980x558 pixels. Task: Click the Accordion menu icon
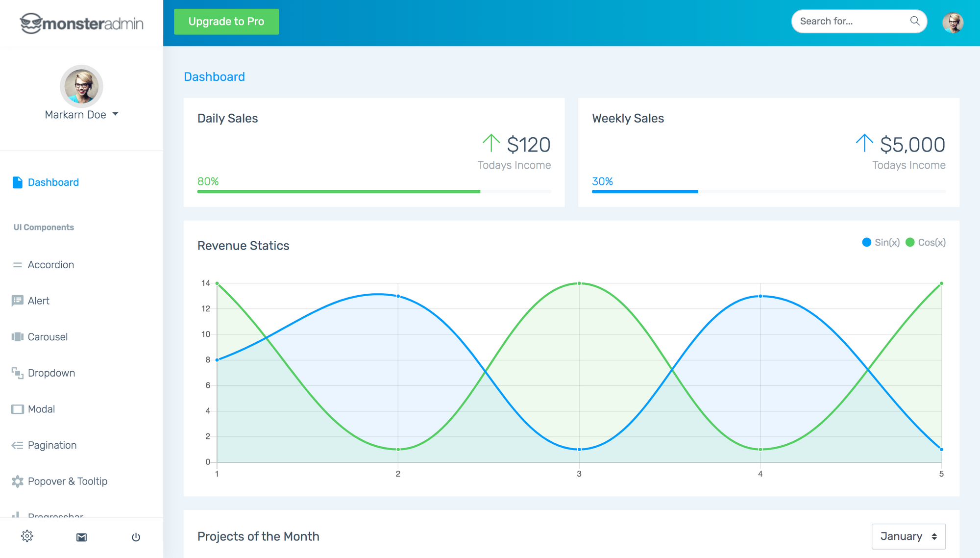pos(18,265)
